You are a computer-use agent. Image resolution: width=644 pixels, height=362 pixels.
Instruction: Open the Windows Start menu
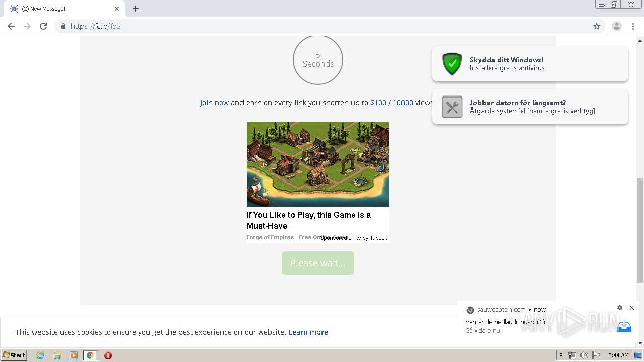click(x=14, y=355)
